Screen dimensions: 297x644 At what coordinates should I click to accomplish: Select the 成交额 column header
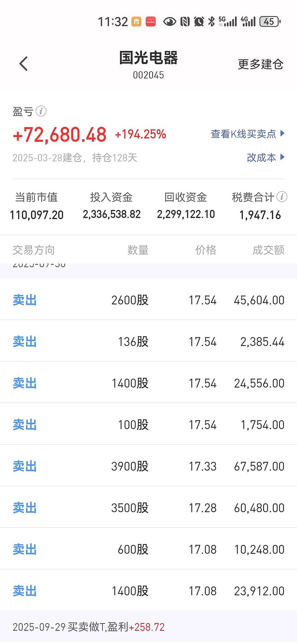268,250
